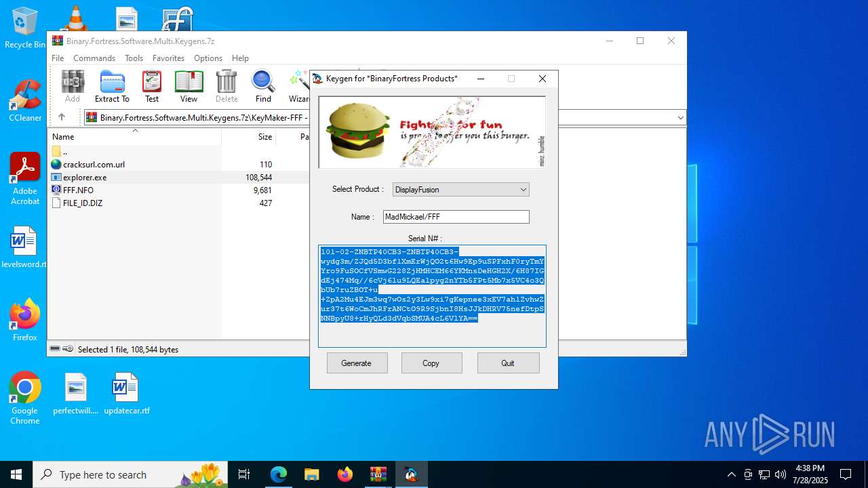Show hidden system tray icons

coord(731,474)
